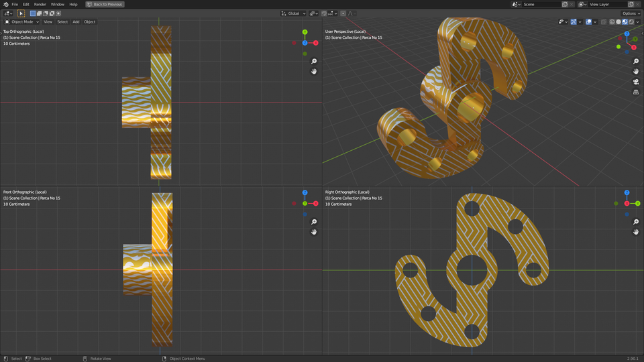Open the pivot point dropdown
644x362 pixels.
click(x=314, y=13)
